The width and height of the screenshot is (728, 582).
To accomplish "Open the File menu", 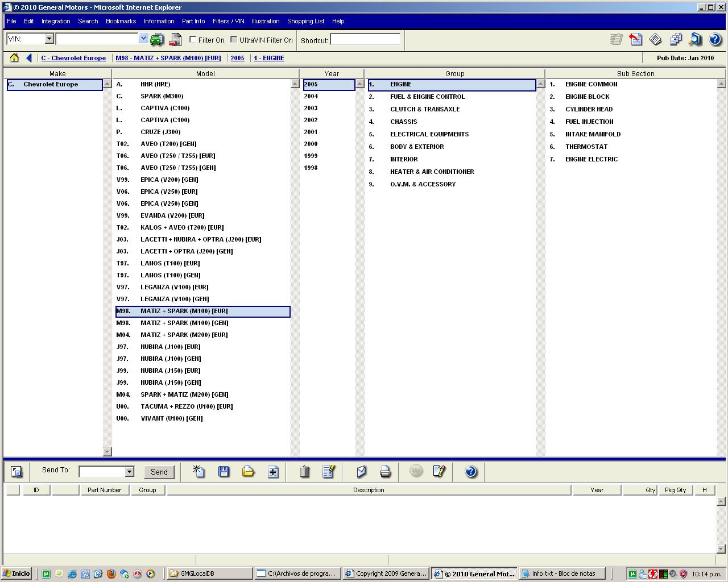I will [11, 21].
